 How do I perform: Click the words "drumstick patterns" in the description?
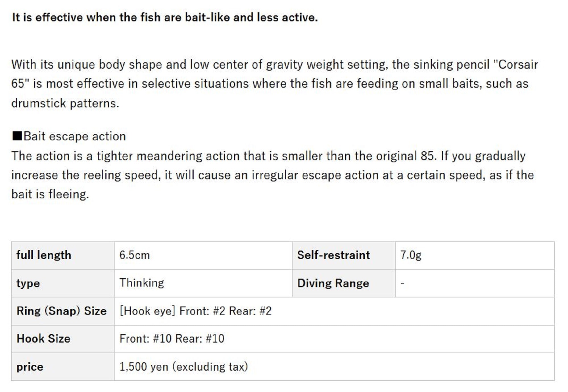[x=65, y=103]
